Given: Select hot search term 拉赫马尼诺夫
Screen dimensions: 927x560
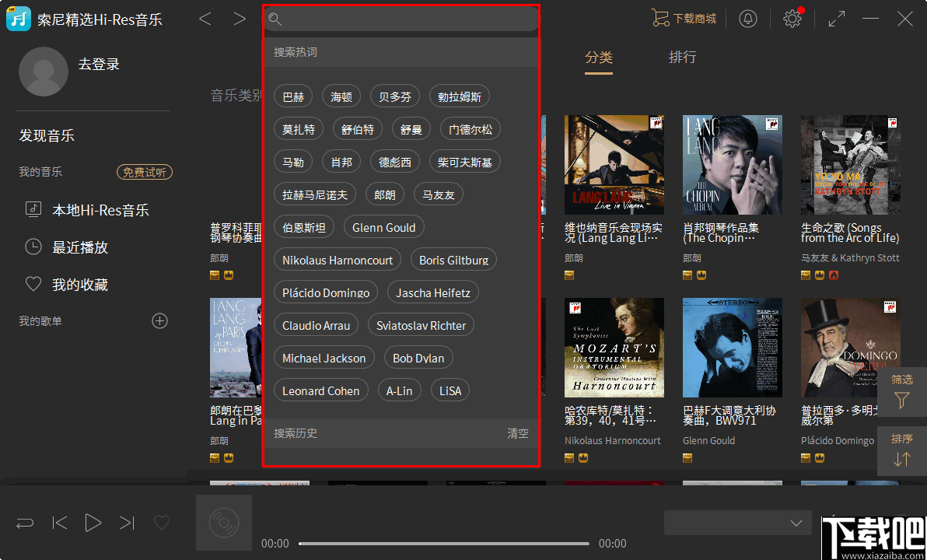Looking at the screenshot, I should coord(315,194).
